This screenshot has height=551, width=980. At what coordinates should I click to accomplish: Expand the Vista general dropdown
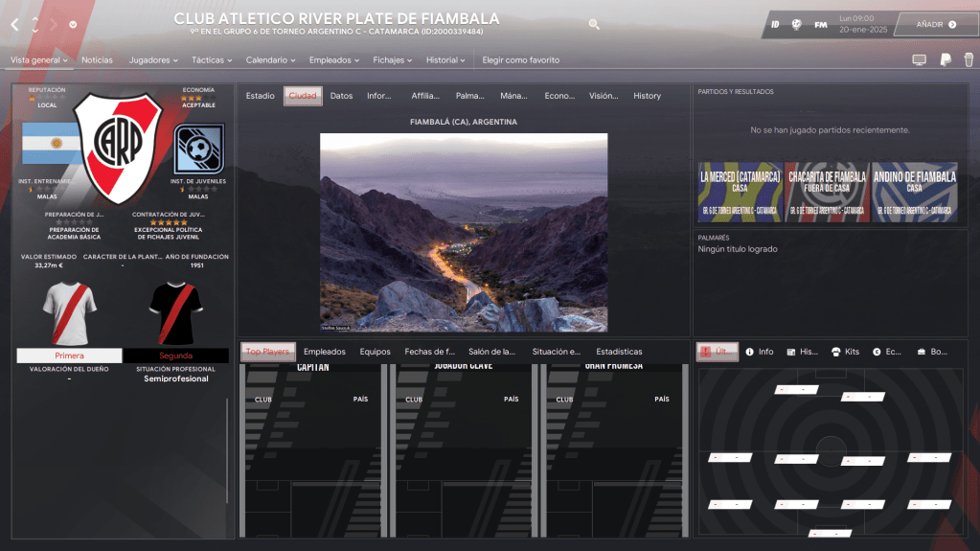pyautogui.click(x=39, y=60)
